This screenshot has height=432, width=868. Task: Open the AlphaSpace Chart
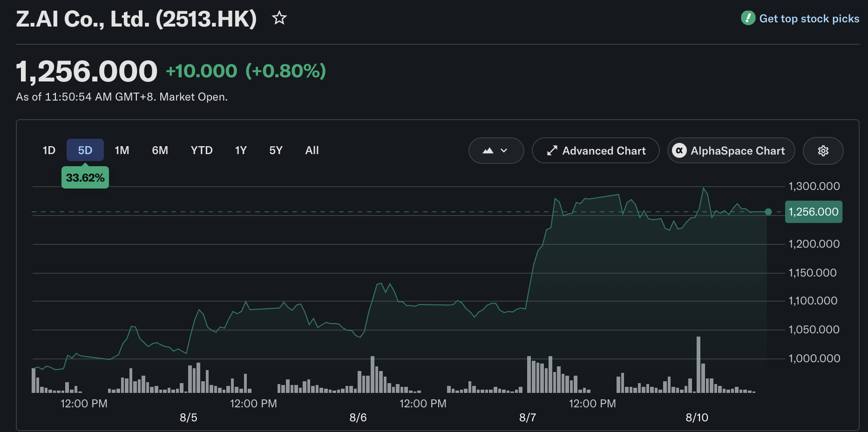[x=731, y=150]
